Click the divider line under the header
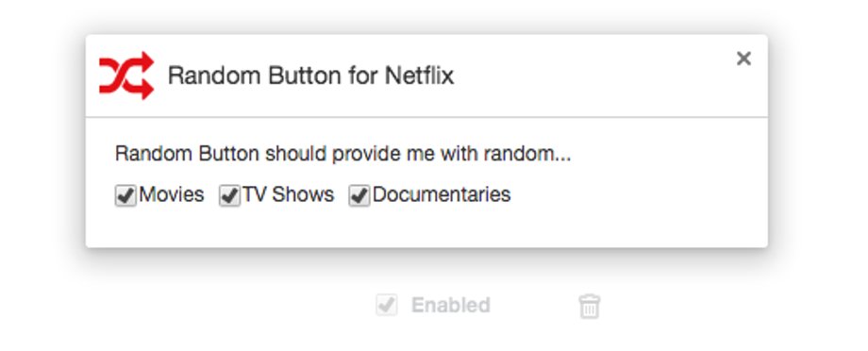 pos(426,117)
